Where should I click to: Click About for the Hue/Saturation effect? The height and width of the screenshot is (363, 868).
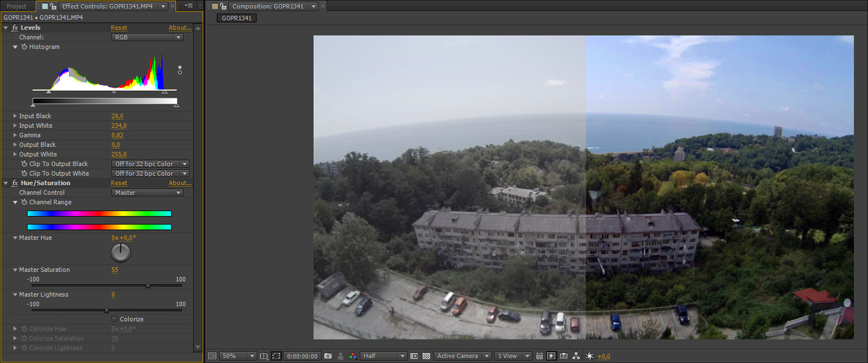click(180, 183)
